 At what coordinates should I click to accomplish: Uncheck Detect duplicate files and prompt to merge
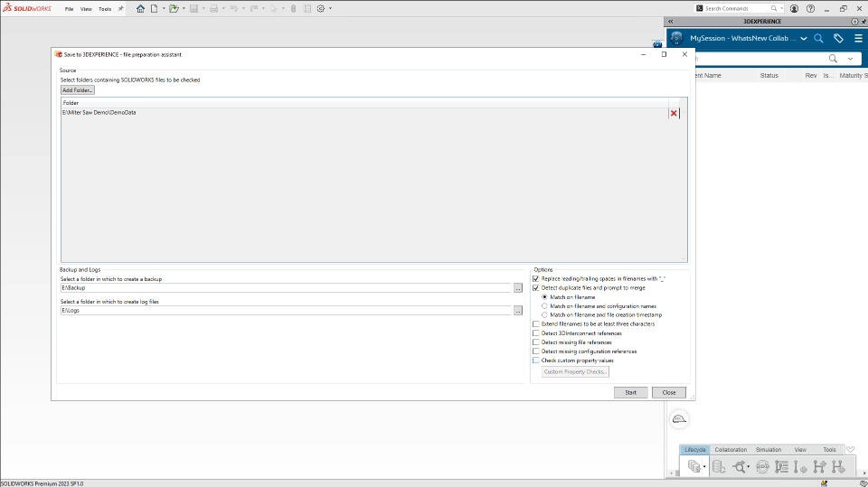click(536, 287)
